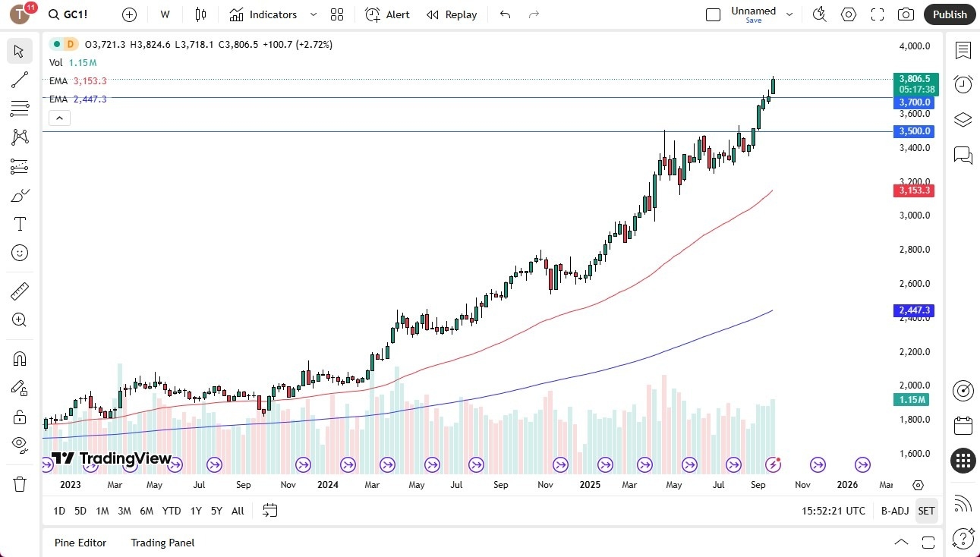980x557 pixels.
Task: Select the brush drawing tool
Action: (x=19, y=194)
